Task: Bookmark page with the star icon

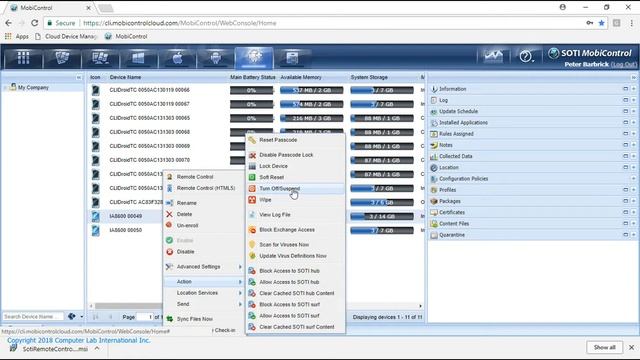Action: click(602, 23)
